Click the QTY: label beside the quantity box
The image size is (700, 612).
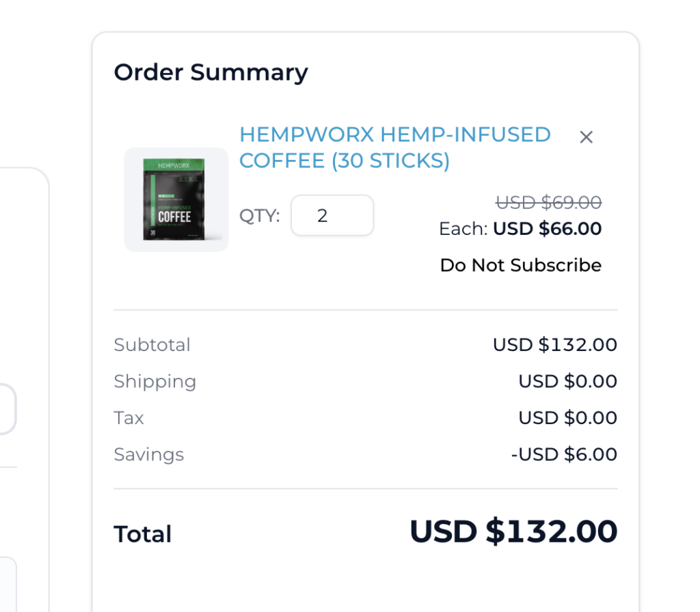pos(259,216)
